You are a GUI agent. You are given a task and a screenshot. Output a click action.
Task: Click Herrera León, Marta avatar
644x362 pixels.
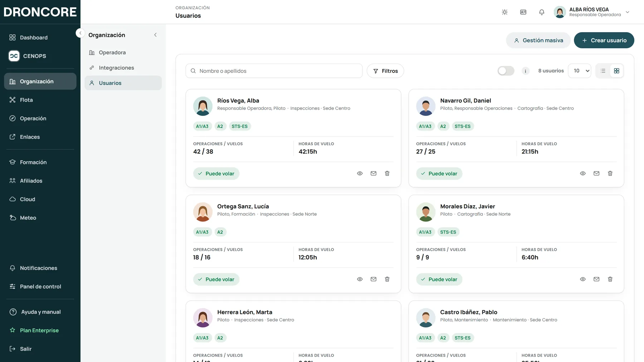[x=203, y=318]
